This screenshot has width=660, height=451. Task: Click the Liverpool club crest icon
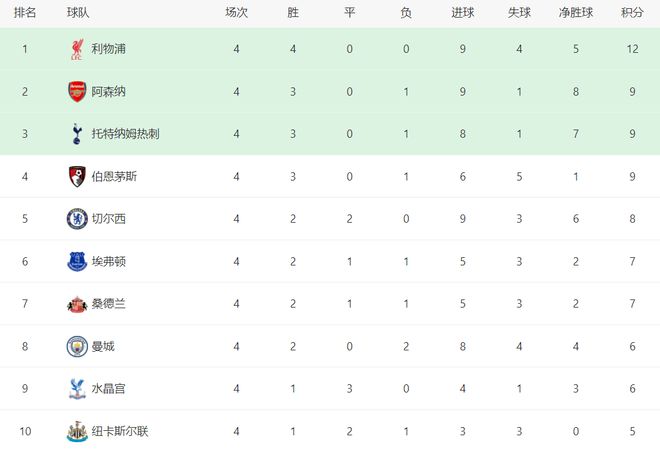coord(76,49)
